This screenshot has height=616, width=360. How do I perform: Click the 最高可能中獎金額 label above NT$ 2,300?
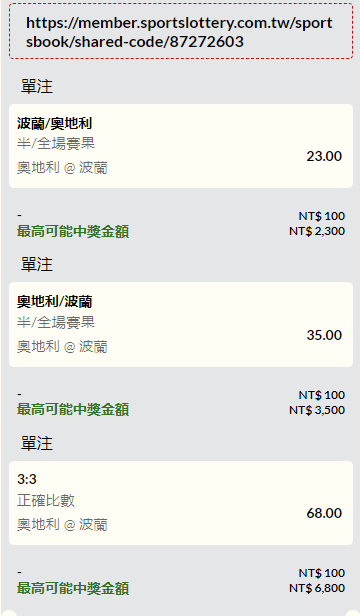[73, 231]
